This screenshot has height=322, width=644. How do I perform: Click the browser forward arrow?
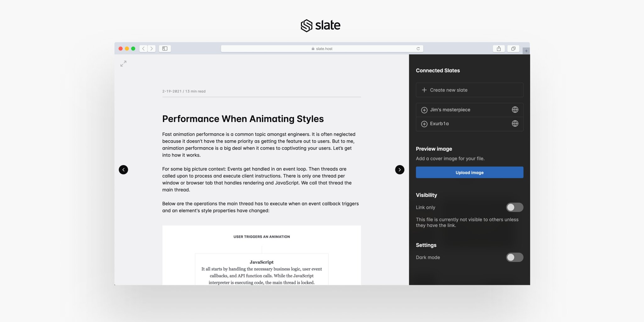152,48
